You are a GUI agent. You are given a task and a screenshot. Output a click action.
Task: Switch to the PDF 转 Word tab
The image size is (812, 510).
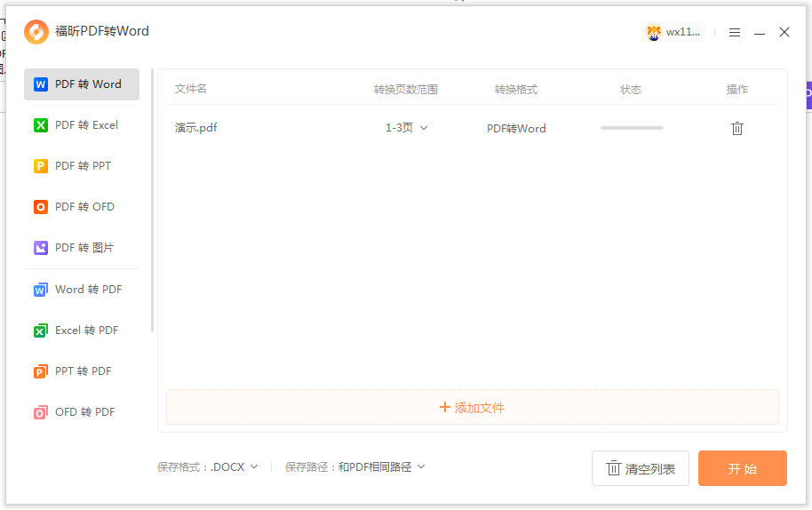(x=82, y=84)
